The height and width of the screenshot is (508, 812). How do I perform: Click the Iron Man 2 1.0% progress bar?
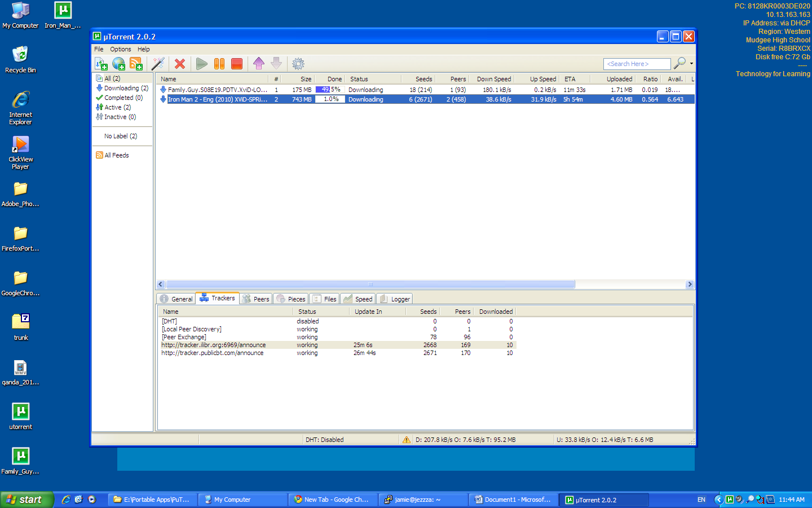[x=329, y=99]
